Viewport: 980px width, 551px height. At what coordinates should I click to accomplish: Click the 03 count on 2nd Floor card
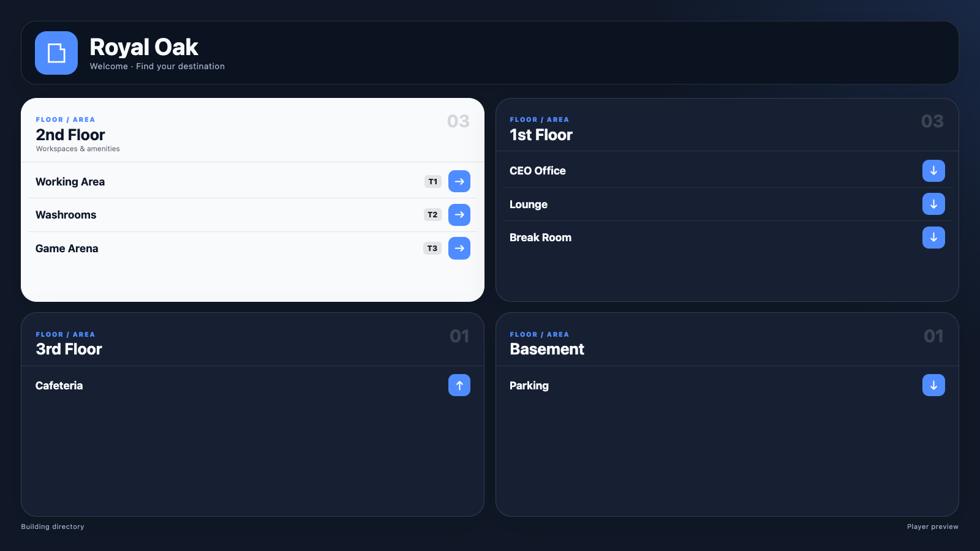click(x=458, y=121)
